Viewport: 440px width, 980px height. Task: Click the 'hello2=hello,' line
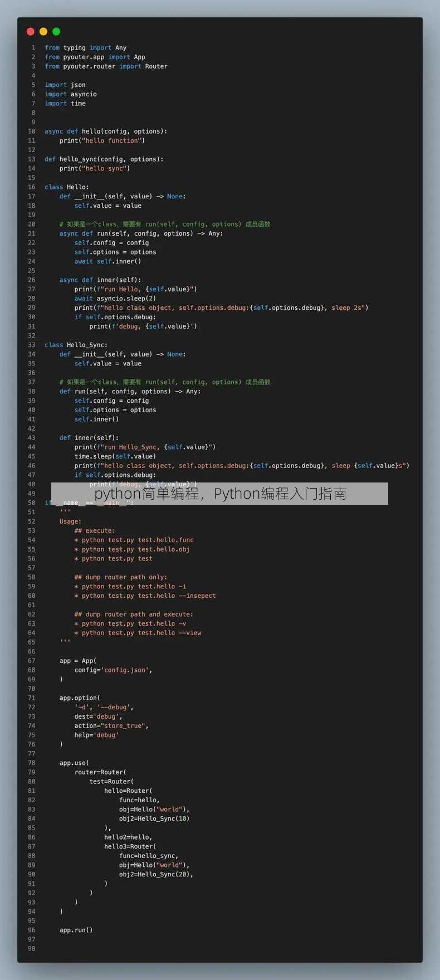coord(128,837)
